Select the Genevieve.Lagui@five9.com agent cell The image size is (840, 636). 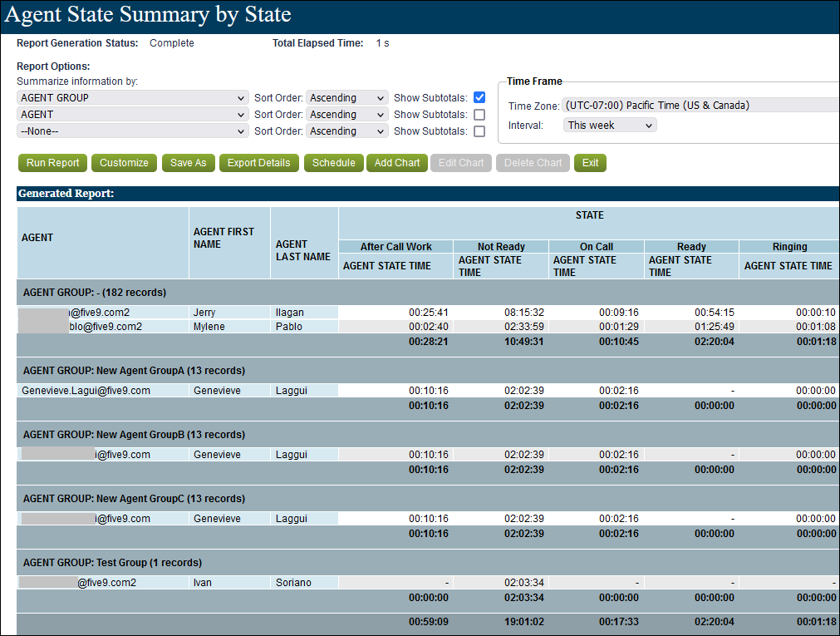point(86,391)
